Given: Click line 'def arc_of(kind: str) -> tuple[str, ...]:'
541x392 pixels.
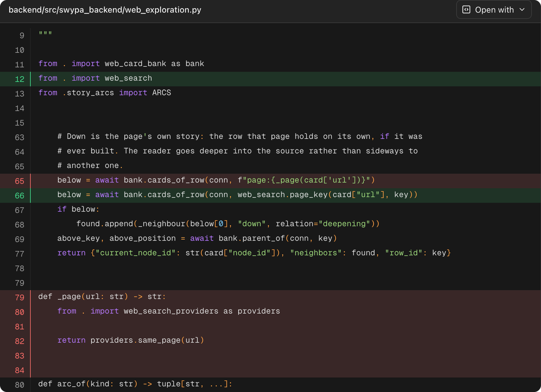Looking at the screenshot, I should pyautogui.click(x=135, y=384).
